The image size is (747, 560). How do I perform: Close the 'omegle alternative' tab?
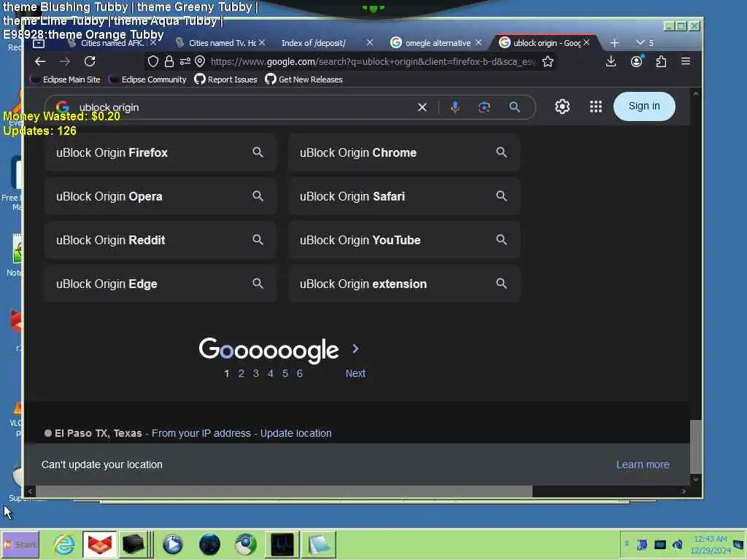click(479, 42)
